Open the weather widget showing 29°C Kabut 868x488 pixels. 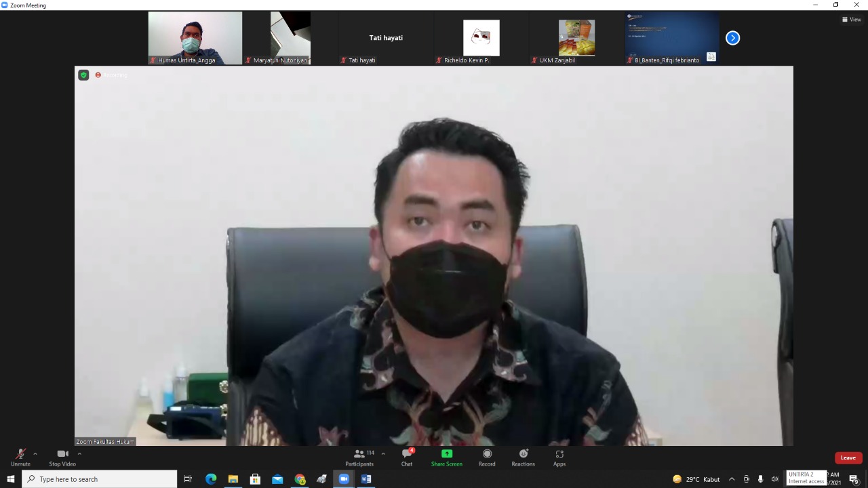pos(696,479)
